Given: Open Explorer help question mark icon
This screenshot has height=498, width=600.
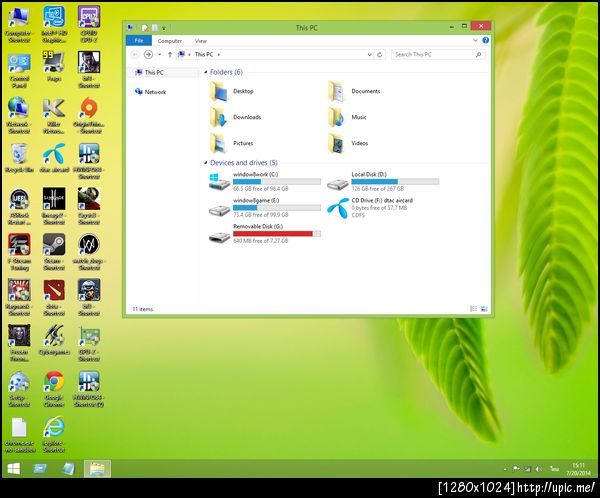Looking at the screenshot, I should pos(485,40).
